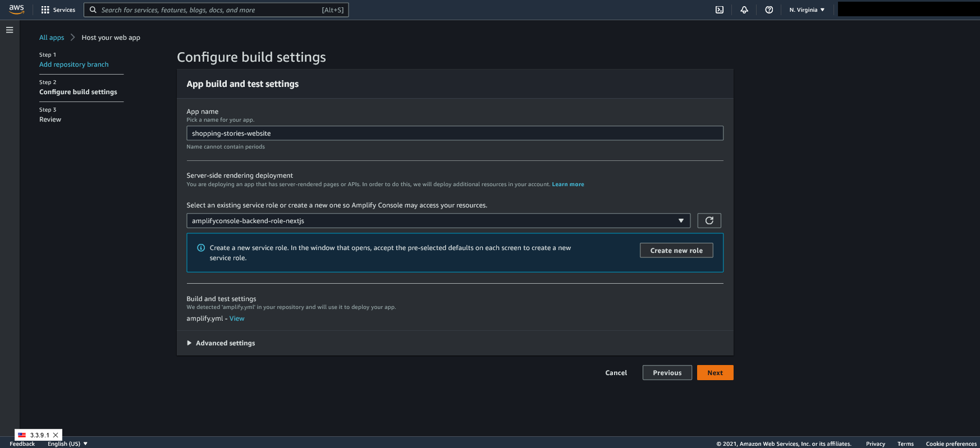Open the service role dropdown
The width and height of the screenshot is (980, 448).
pos(438,220)
